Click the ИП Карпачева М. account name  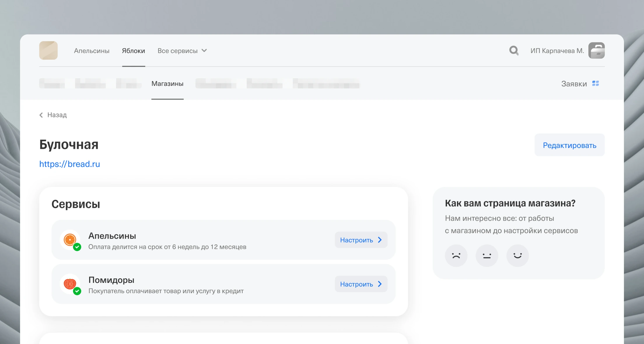(x=557, y=51)
